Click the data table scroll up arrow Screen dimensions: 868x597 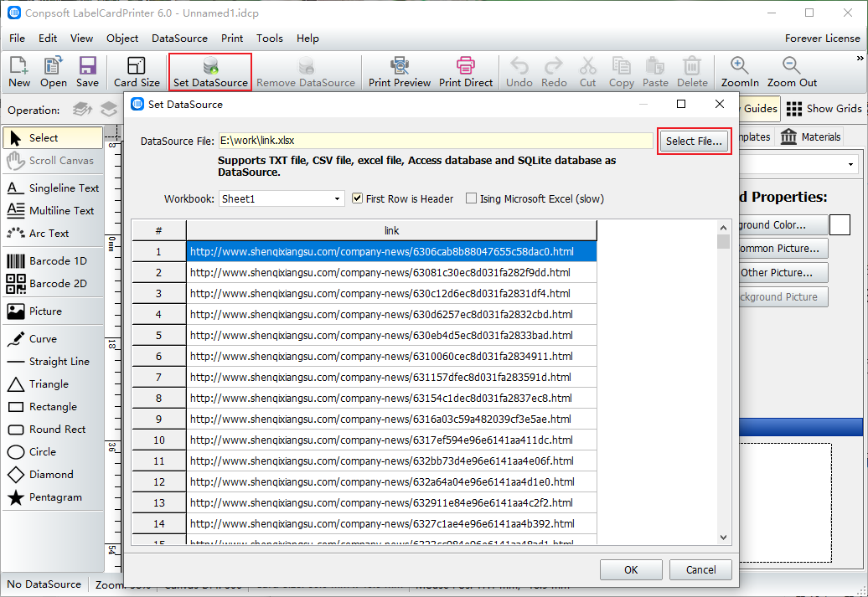723,228
